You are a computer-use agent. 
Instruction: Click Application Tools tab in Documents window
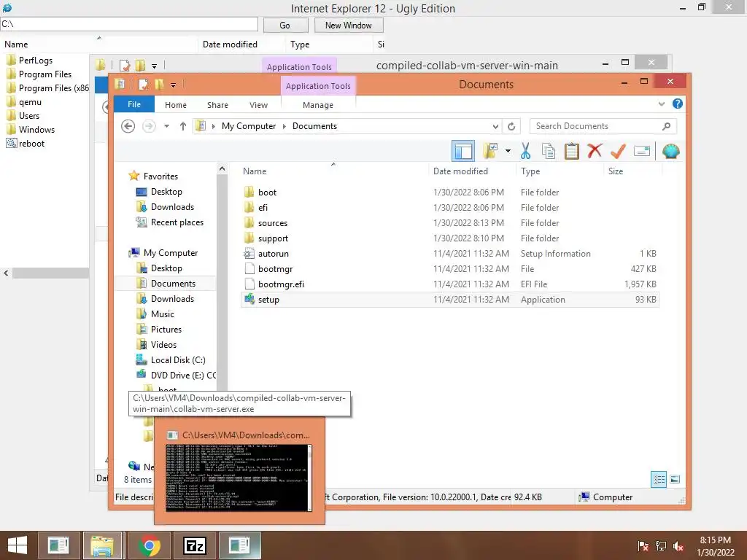point(318,86)
